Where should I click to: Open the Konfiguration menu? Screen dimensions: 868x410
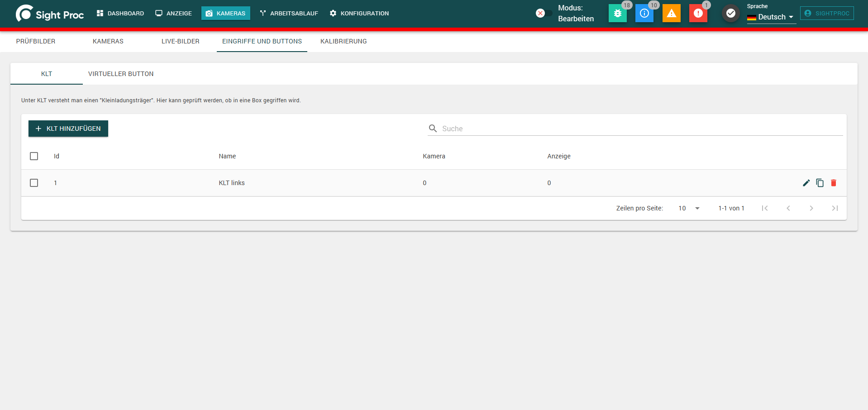359,13
